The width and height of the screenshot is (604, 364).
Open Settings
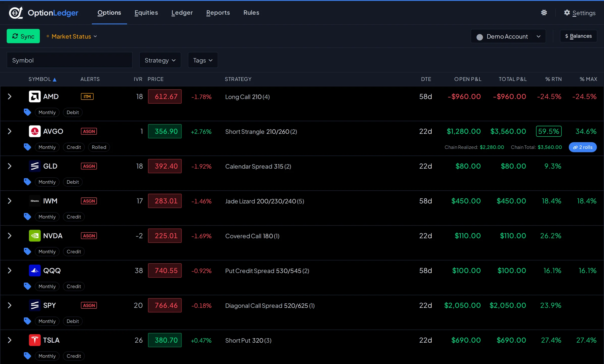(580, 13)
